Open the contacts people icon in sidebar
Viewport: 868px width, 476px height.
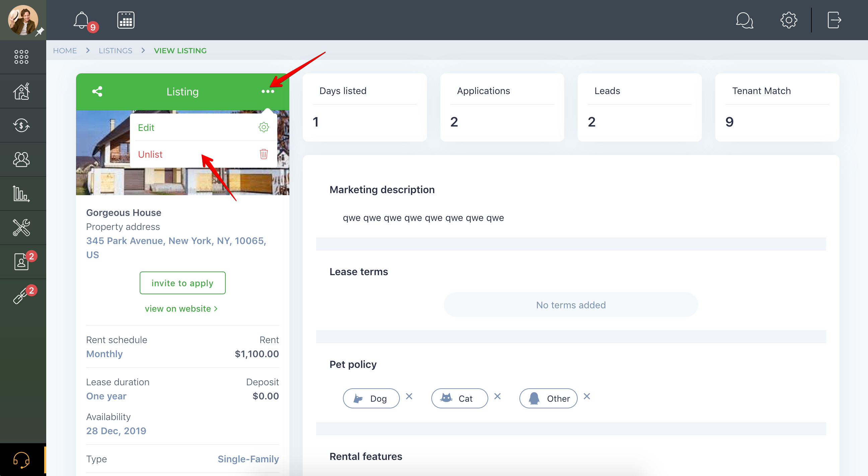(21, 159)
